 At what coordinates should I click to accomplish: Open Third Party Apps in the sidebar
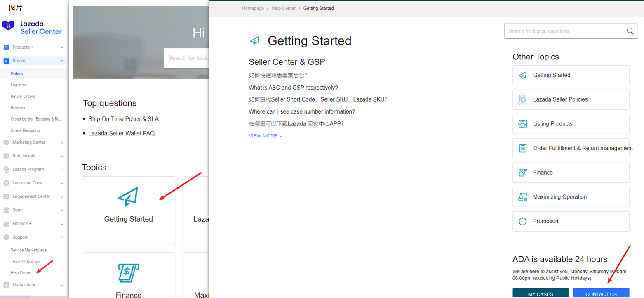[x=25, y=262]
